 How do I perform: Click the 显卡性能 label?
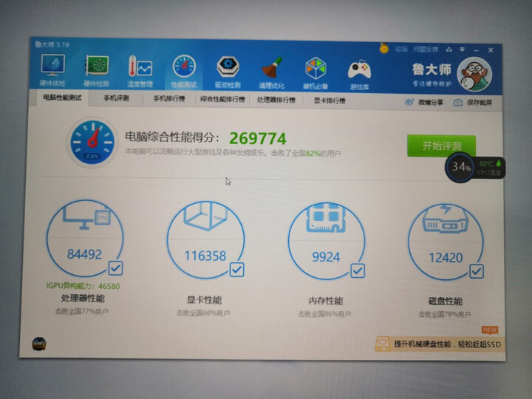click(204, 300)
